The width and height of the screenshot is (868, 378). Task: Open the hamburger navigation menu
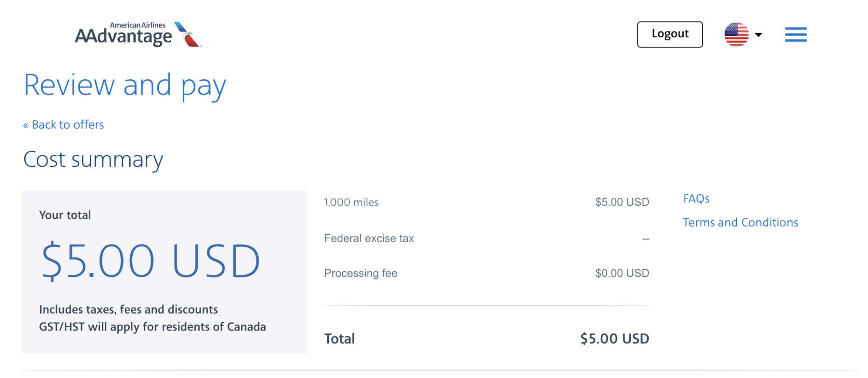796,35
